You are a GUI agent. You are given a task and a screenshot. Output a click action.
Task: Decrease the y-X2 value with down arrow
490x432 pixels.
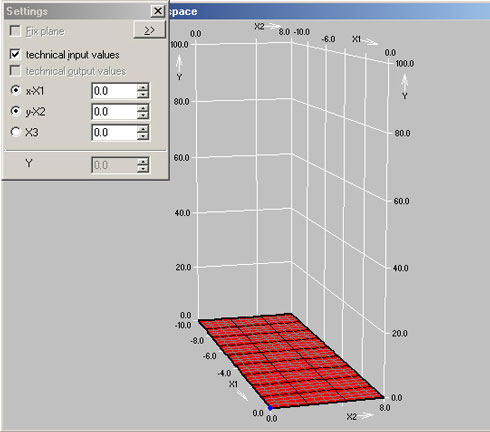(143, 115)
